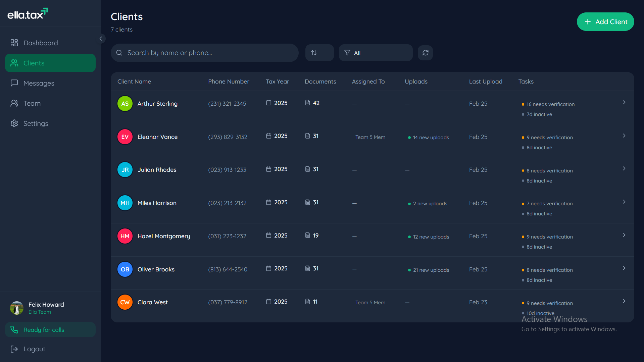The width and height of the screenshot is (644, 362).
Task: Click the phone icon next to Ready for calls
Action: (x=14, y=329)
